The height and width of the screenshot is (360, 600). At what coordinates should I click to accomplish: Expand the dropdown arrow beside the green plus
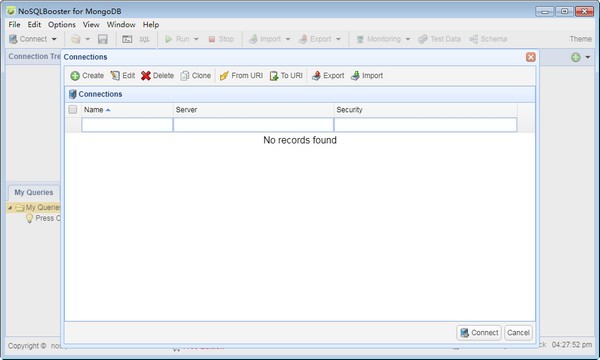(588, 57)
